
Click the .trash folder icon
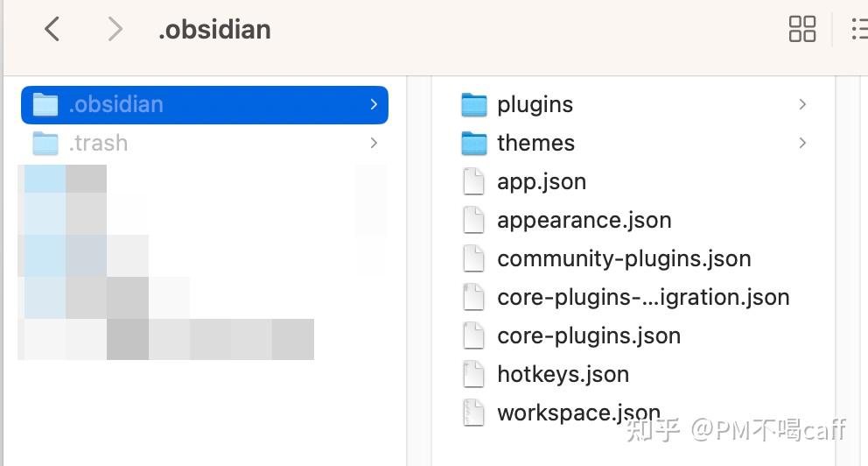[x=45, y=143]
